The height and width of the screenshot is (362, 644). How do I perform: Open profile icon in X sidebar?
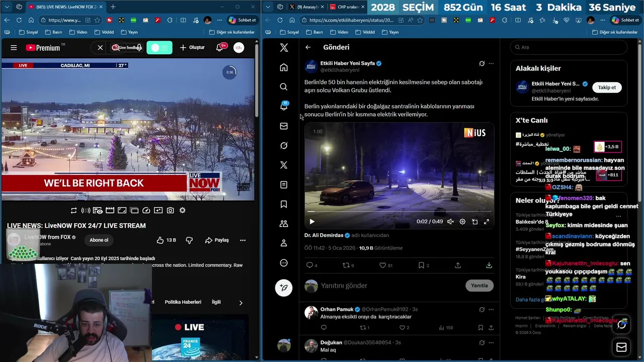click(284, 243)
